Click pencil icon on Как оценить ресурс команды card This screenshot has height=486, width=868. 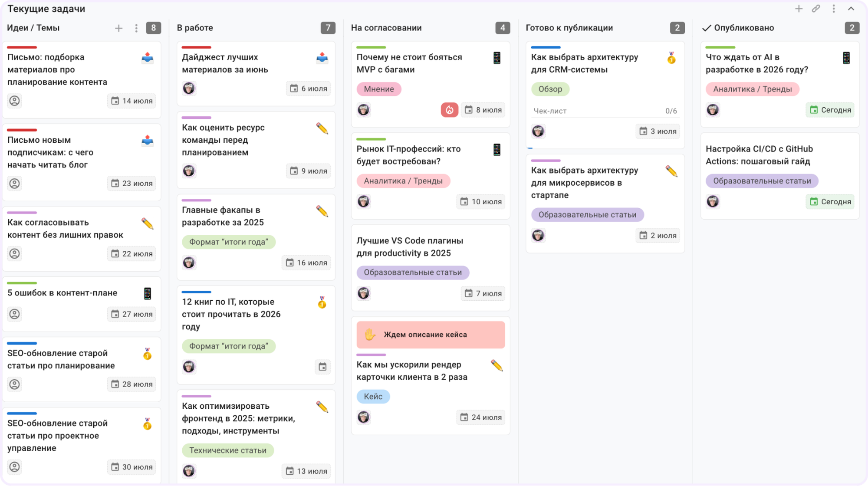point(322,128)
